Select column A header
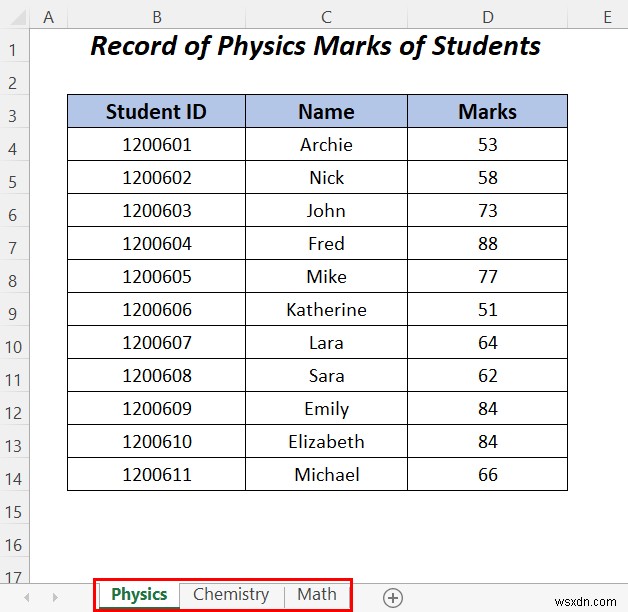628x612 pixels. tap(48, 17)
